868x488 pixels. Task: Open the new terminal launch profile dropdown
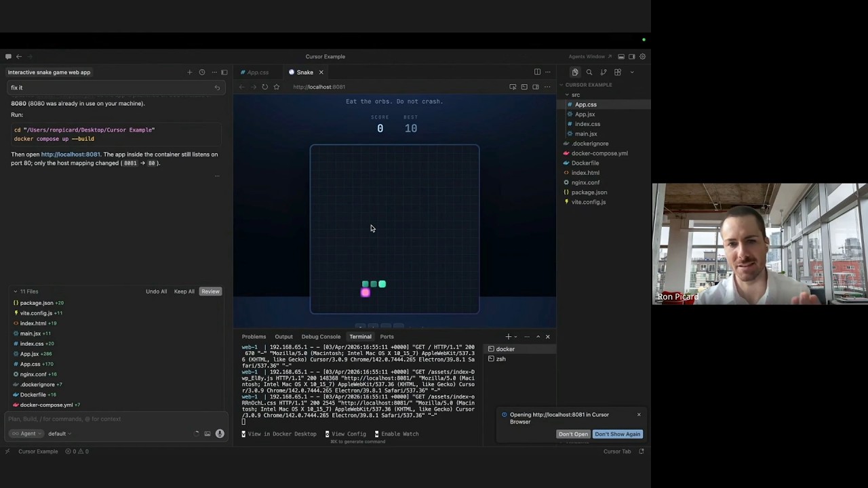point(516,337)
